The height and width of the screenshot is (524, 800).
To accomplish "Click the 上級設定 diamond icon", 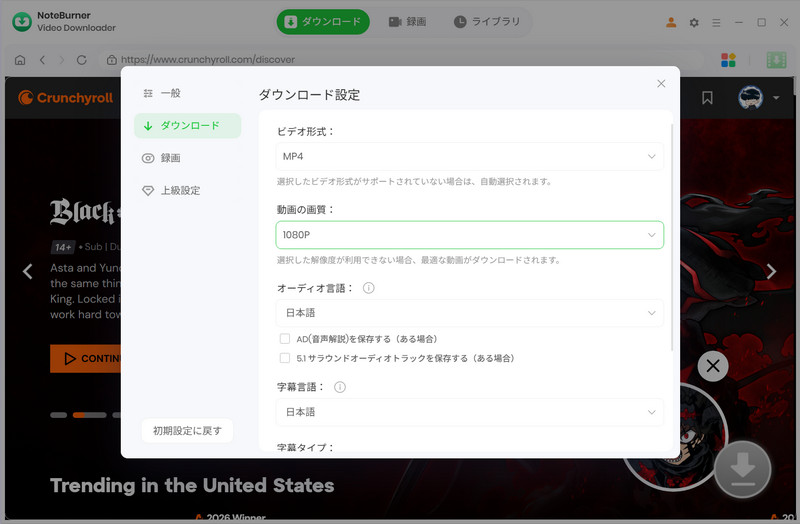I will 148,191.
